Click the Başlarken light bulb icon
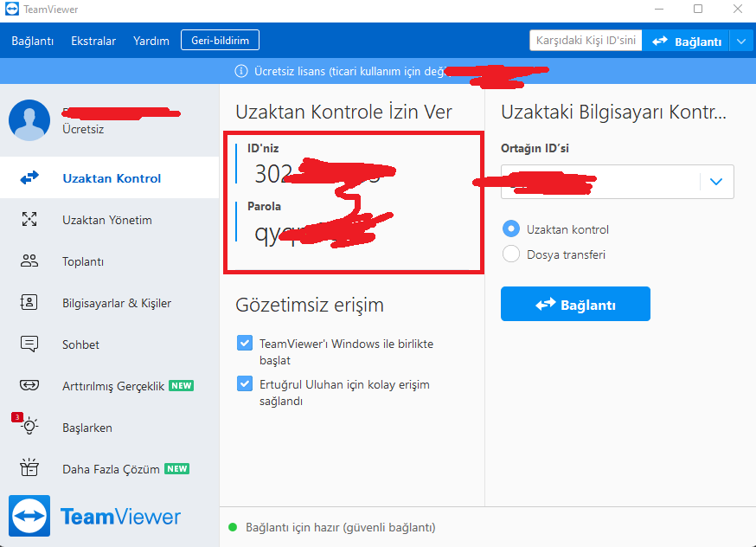 coord(30,426)
